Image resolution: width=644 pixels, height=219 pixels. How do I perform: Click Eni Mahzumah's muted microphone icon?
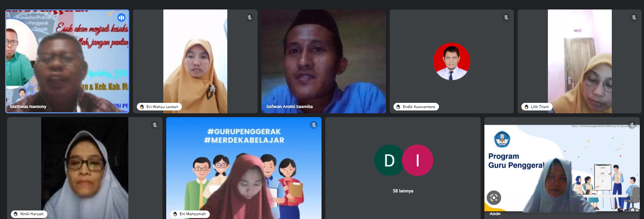(x=313, y=125)
